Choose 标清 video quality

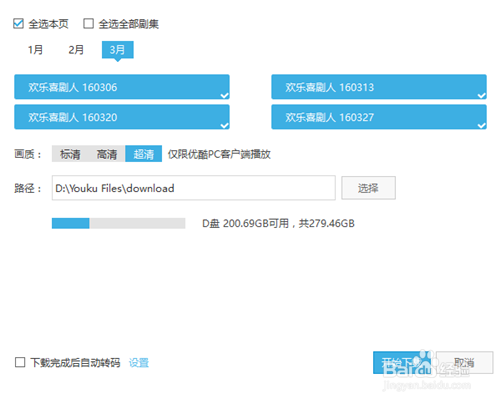(x=70, y=154)
